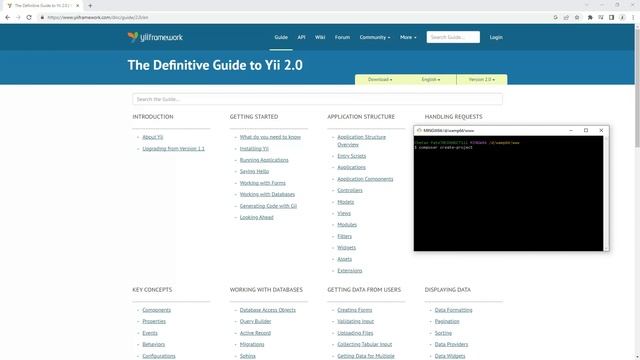Open the Pagination link
This screenshot has width=640, height=360.
(x=447, y=322)
